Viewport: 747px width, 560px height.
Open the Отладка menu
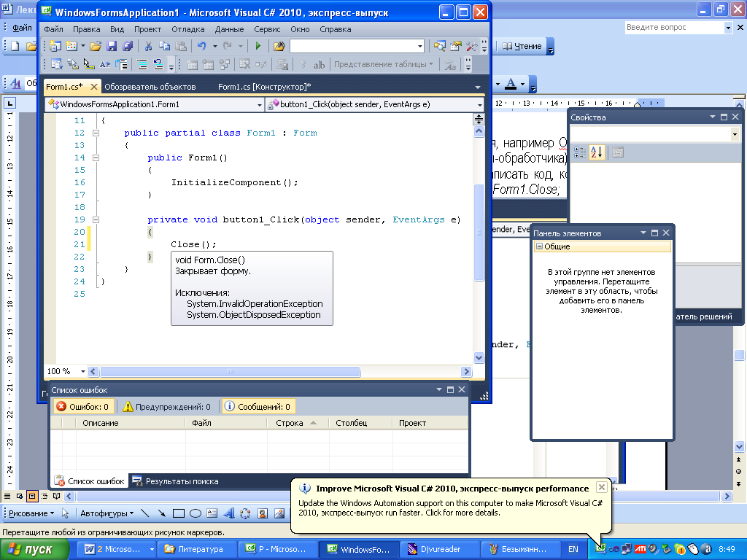coord(187,29)
